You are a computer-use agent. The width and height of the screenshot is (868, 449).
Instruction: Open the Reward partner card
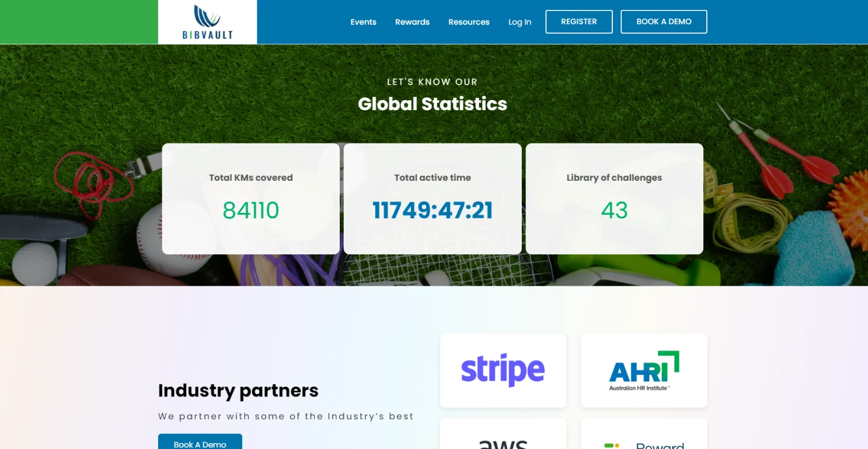(x=644, y=434)
